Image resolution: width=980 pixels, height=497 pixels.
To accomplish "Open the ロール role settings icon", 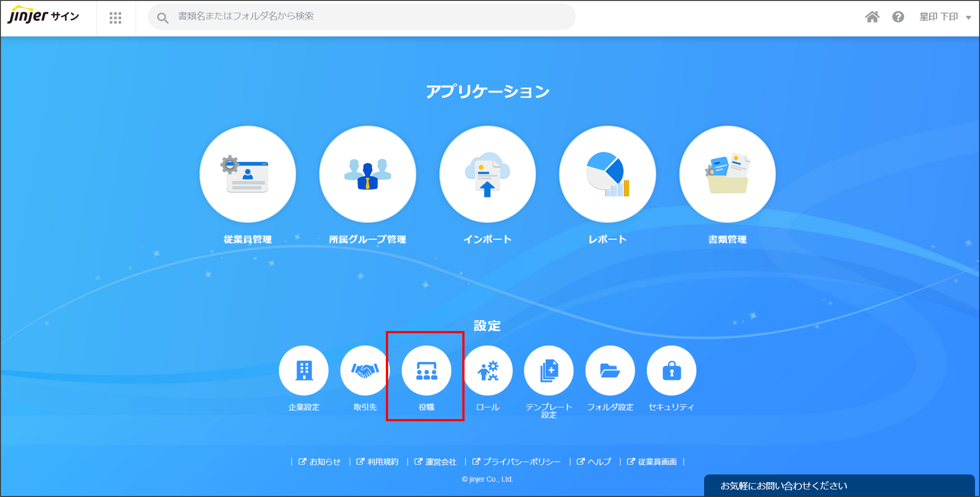I will point(488,370).
